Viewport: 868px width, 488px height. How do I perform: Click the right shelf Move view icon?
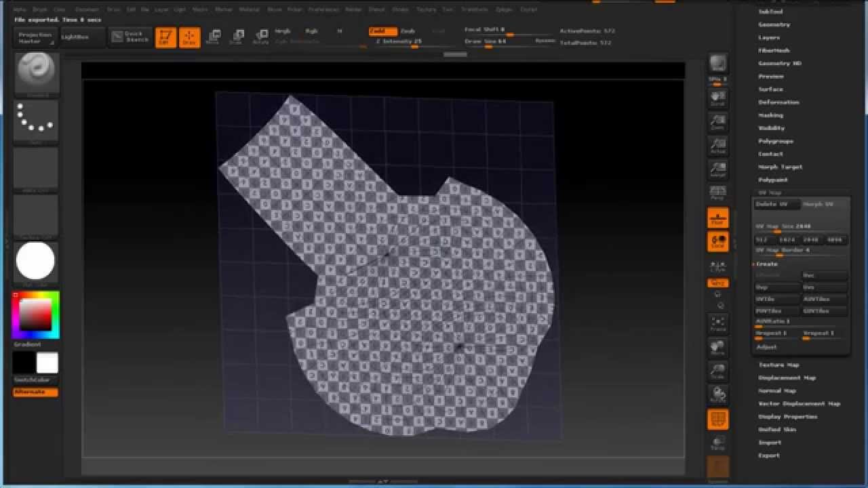(x=717, y=348)
